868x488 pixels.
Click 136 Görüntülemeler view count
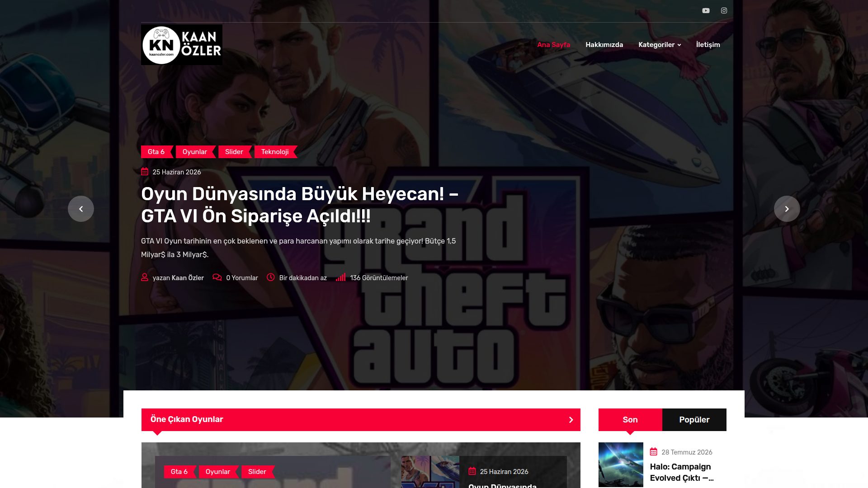(x=379, y=278)
